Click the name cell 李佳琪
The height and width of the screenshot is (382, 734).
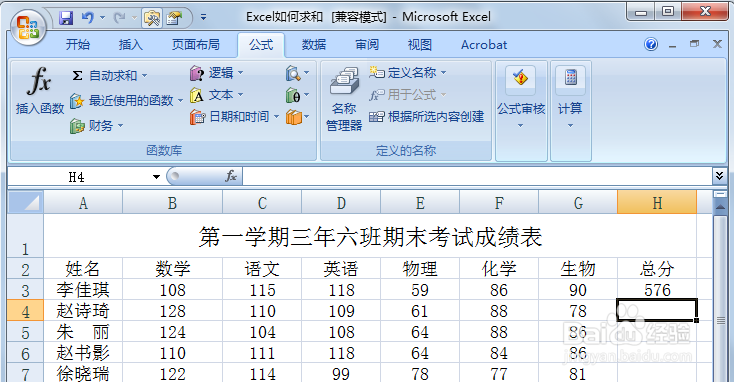(x=83, y=290)
